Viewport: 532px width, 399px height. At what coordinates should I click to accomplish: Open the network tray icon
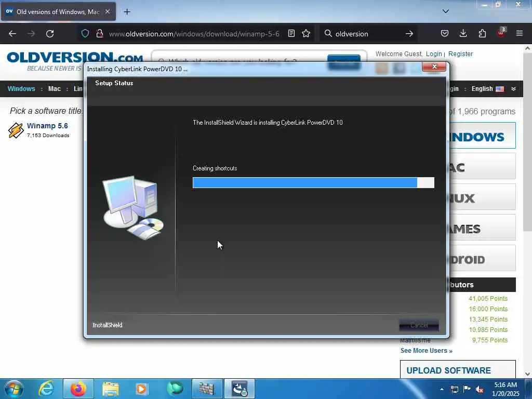(x=454, y=389)
